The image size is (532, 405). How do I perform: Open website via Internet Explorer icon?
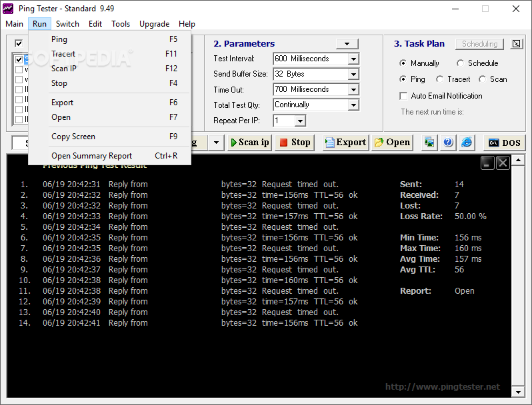pos(467,143)
